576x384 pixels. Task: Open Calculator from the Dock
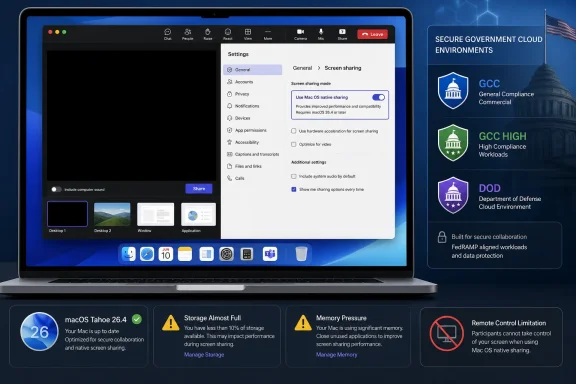[246, 254]
